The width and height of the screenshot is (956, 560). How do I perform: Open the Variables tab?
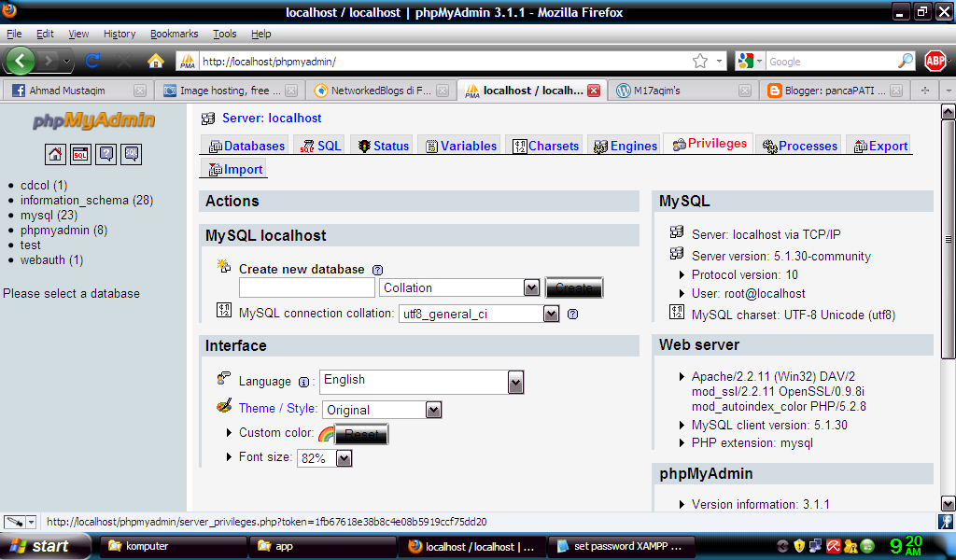click(461, 146)
